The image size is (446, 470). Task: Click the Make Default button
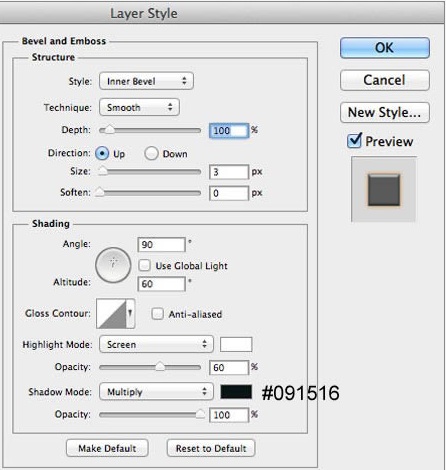point(107,448)
